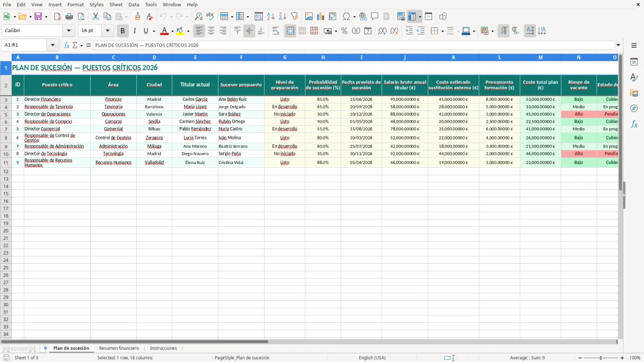Expand Name Box dropdown arrow

pos(53,45)
